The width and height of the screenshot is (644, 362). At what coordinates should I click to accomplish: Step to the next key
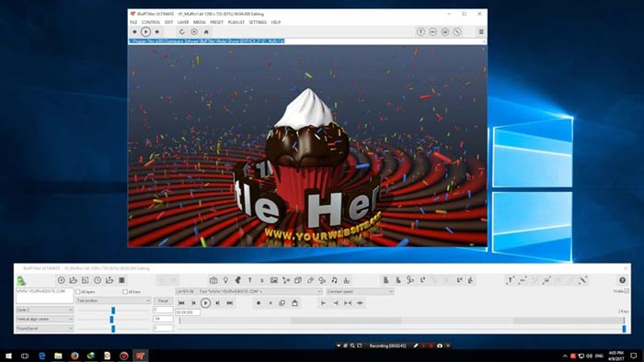point(218,303)
